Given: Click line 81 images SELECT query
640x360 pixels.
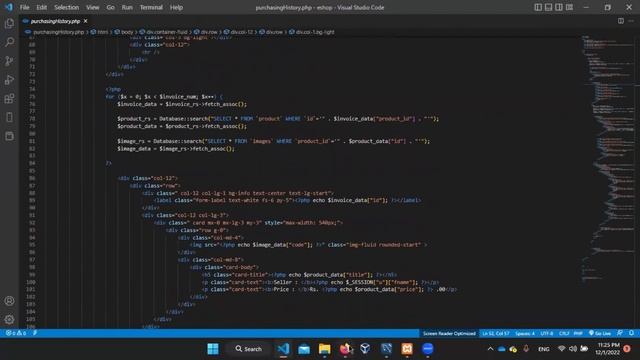Looking at the screenshot, I should pos(273,141).
